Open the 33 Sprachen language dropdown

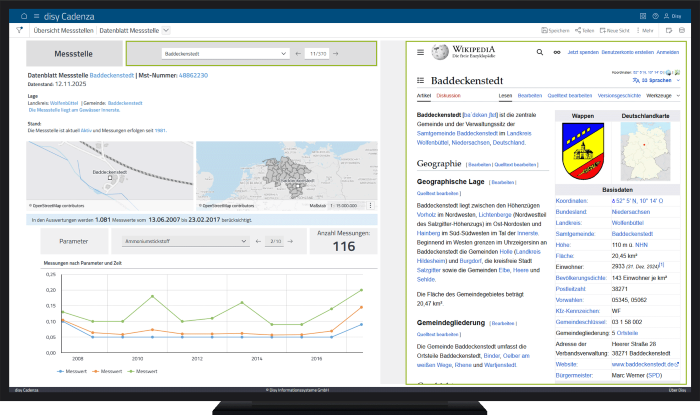656,80
